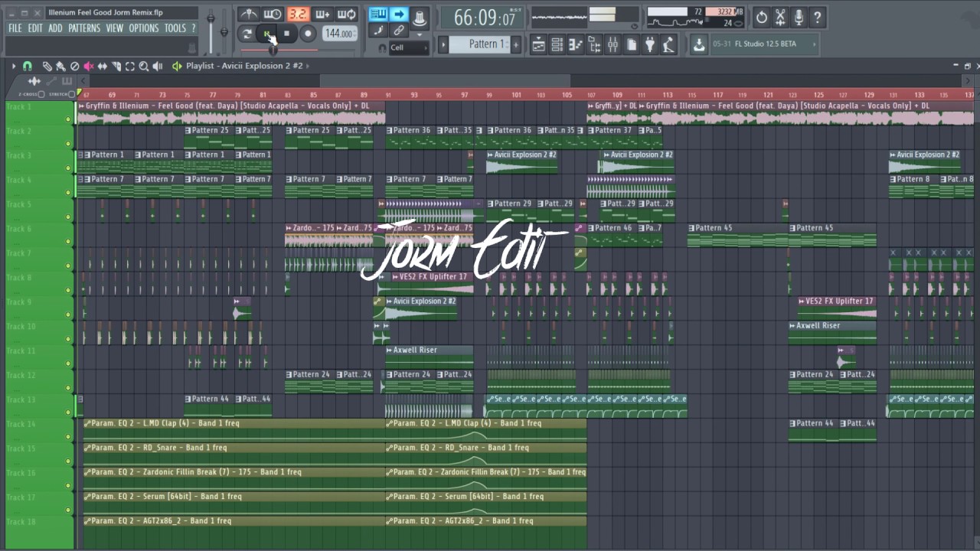
Task: Click the Record button
Action: coord(308,34)
